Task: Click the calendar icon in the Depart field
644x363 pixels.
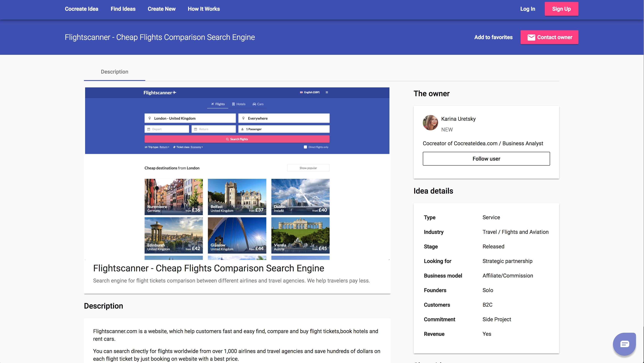Action: click(x=149, y=129)
